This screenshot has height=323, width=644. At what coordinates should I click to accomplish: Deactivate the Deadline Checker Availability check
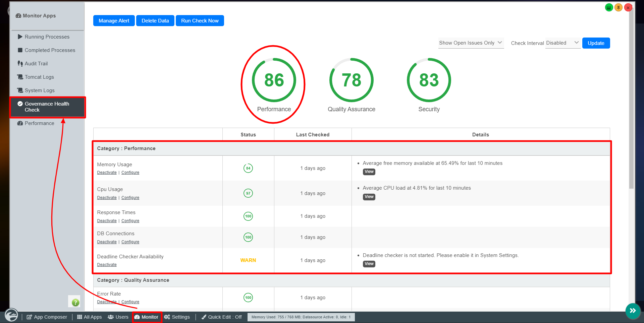click(x=107, y=265)
